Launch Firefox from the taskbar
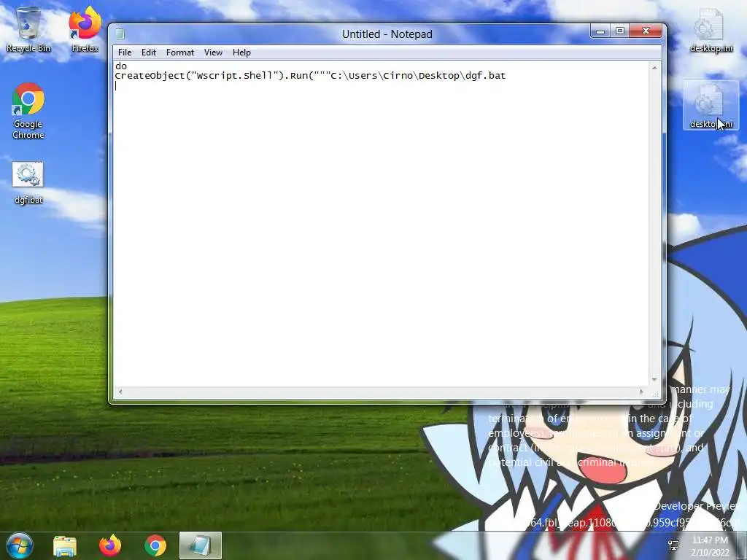Image resolution: width=747 pixels, height=560 pixels. (110, 545)
